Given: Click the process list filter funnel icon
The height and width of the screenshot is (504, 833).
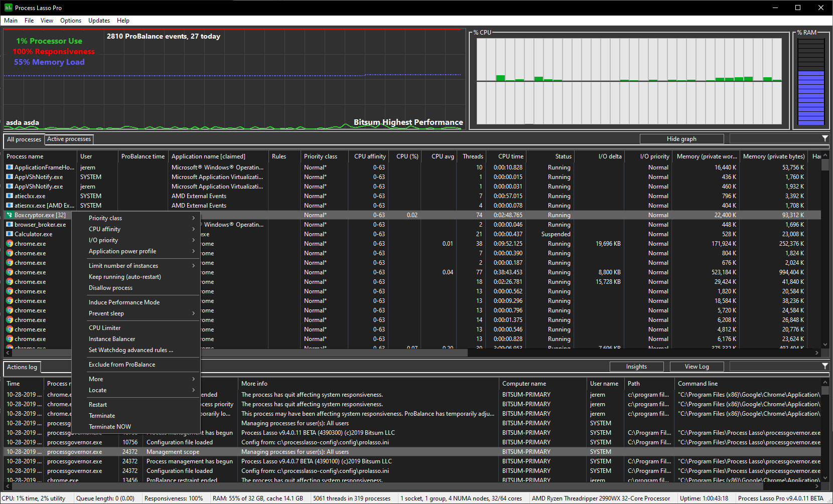Looking at the screenshot, I should coord(824,138).
